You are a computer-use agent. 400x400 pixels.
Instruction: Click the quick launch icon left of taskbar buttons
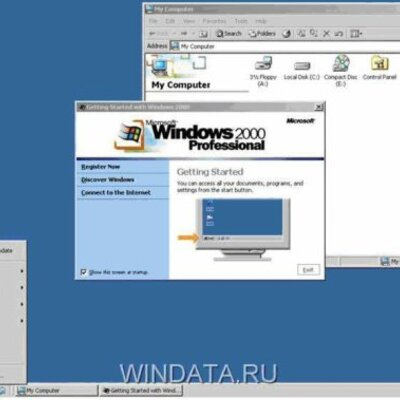pyautogui.click(x=2, y=390)
